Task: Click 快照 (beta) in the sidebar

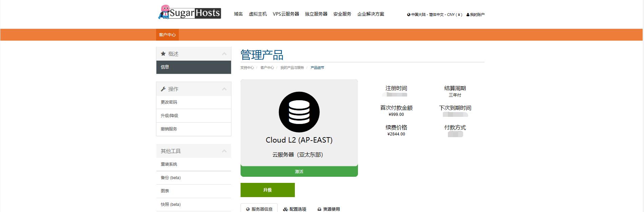Action: tap(194, 205)
